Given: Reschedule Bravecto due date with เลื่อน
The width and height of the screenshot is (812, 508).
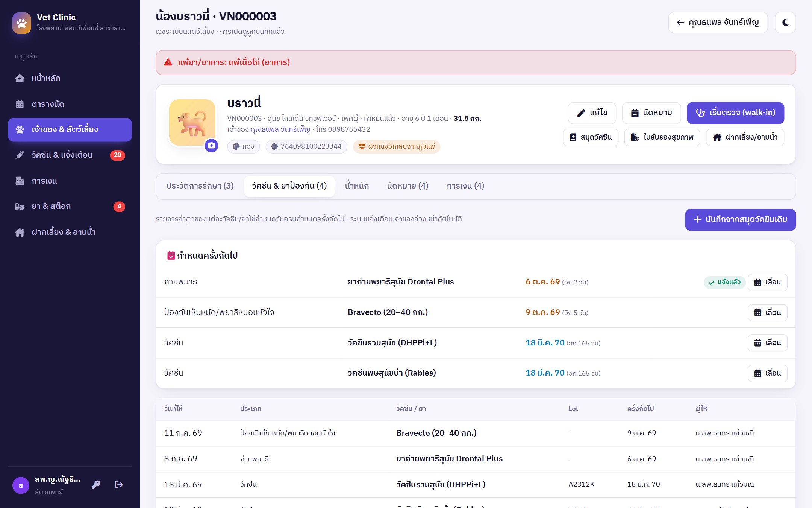Looking at the screenshot, I should click(767, 313).
